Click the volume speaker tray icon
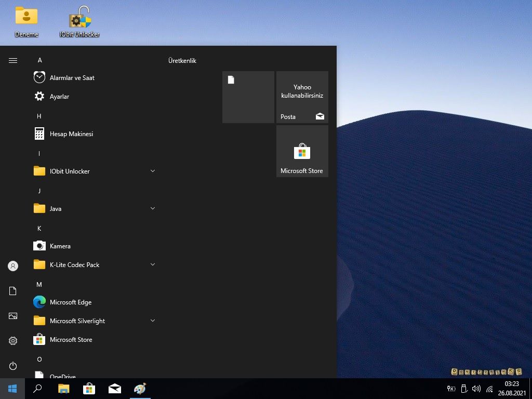Image resolution: width=532 pixels, height=399 pixels. (x=476, y=389)
